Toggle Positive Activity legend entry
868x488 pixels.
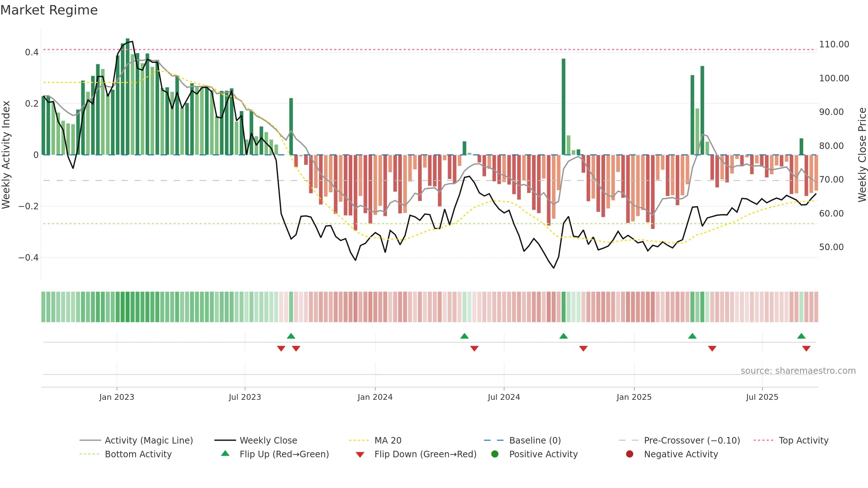(534, 454)
